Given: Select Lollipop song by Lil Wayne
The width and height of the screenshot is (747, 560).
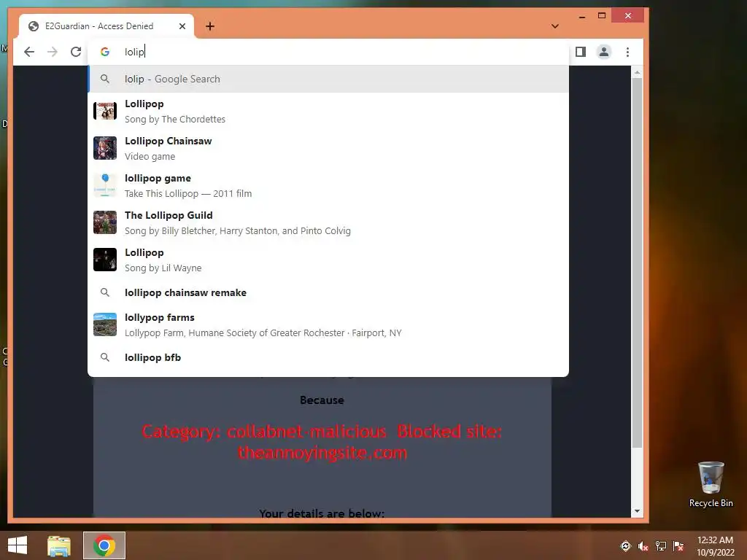Looking at the screenshot, I should (x=328, y=260).
